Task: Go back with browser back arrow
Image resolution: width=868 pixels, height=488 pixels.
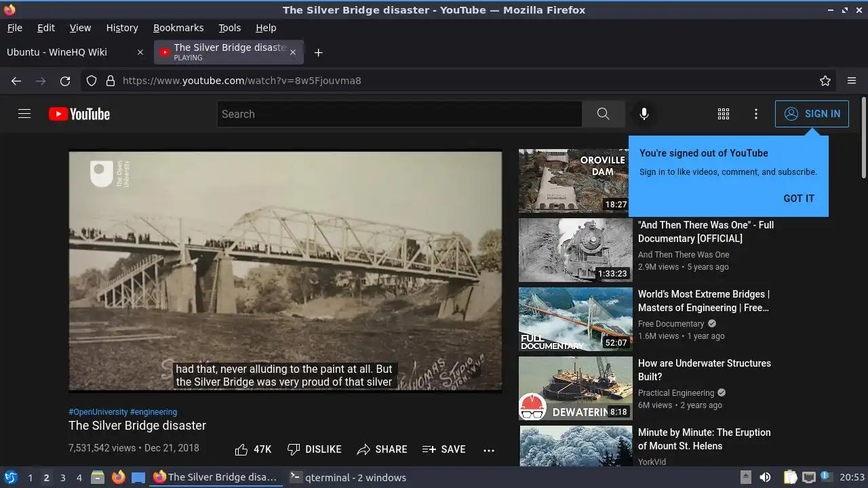Action: coord(16,81)
